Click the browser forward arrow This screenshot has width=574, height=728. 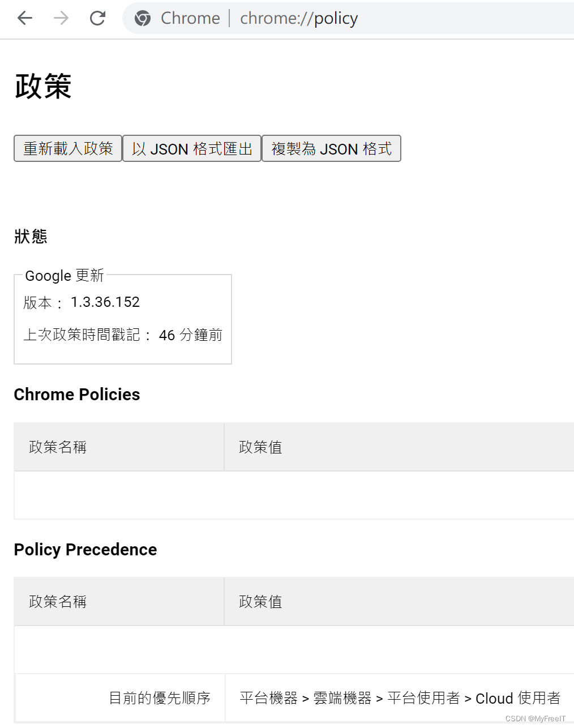pos(61,18)
